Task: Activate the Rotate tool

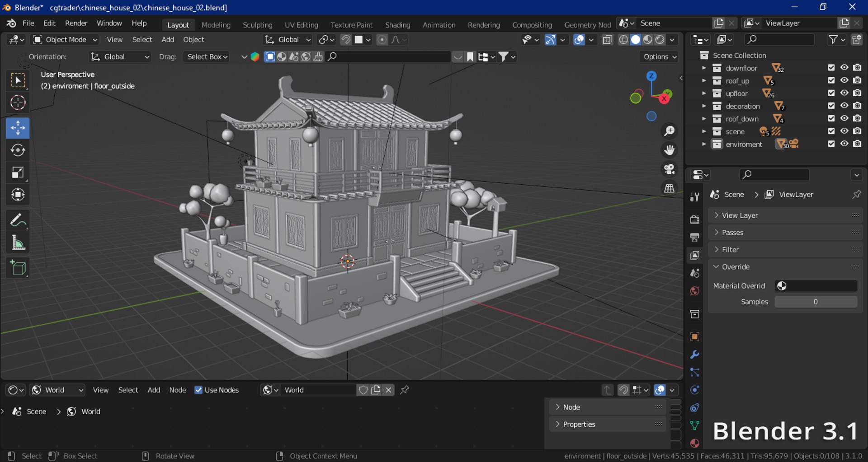Action: [18, 150]
